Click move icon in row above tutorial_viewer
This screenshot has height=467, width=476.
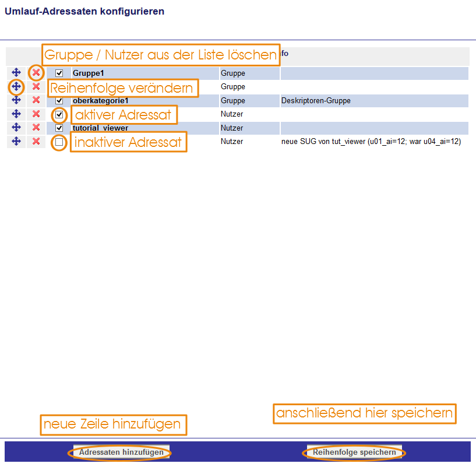tap(16, 114)
